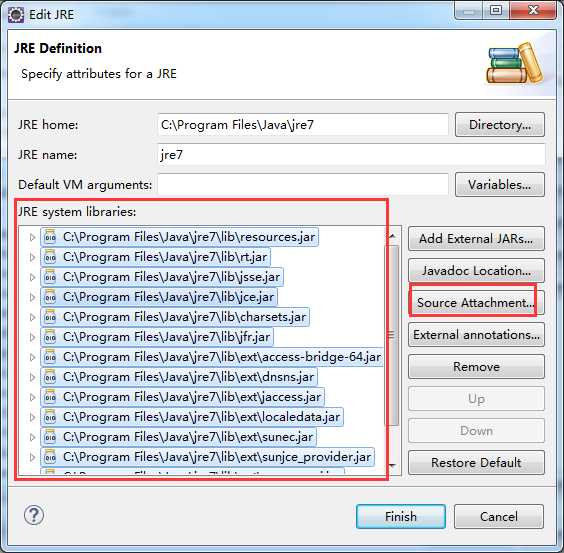
Task: Click the jar icon beside rt.jar
Action: [x=50, y=257]
